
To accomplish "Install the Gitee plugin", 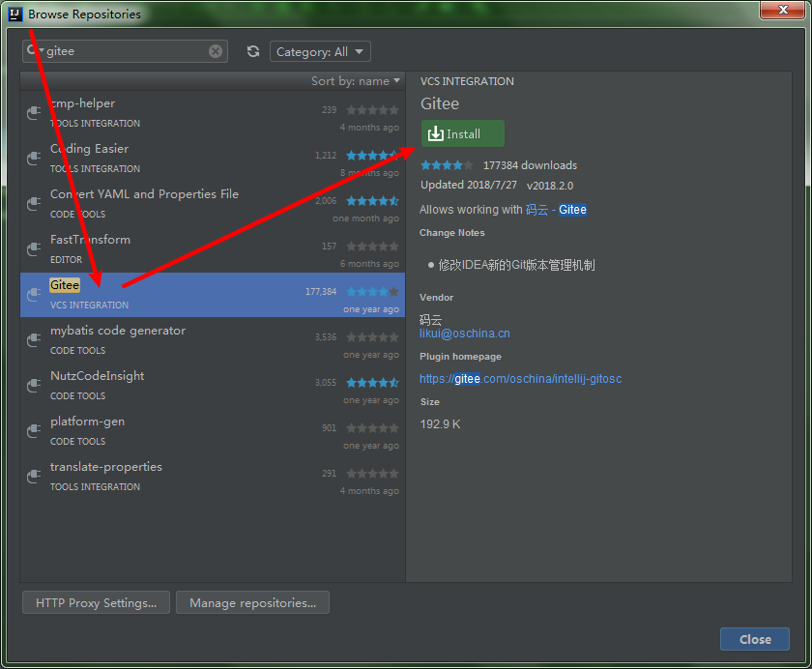I will pos(462,133).
